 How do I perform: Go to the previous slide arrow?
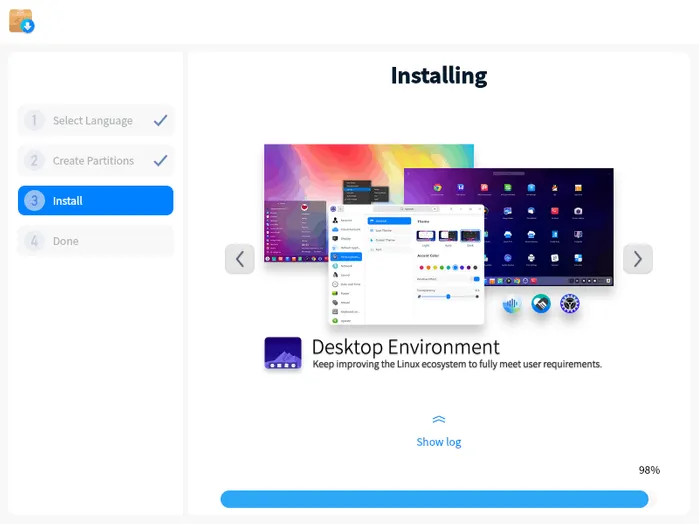pyautogui.click(x=240, y=259)
